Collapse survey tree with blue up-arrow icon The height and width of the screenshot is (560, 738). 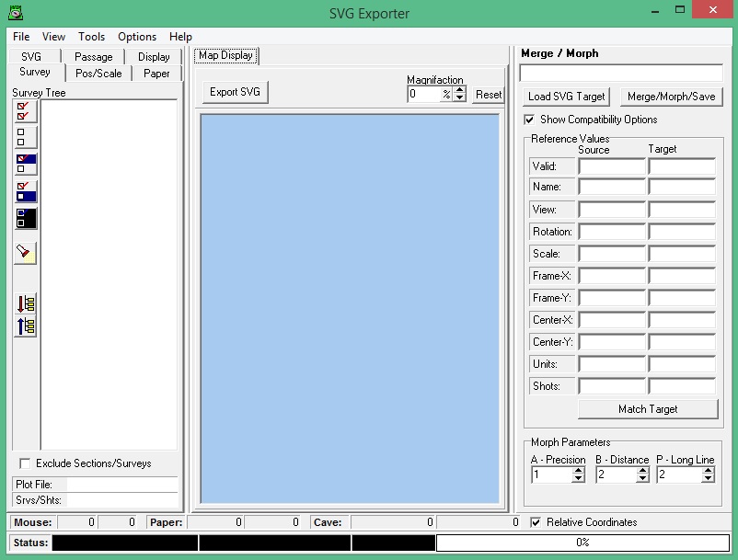pyautogui.click(x=25, y=326)
